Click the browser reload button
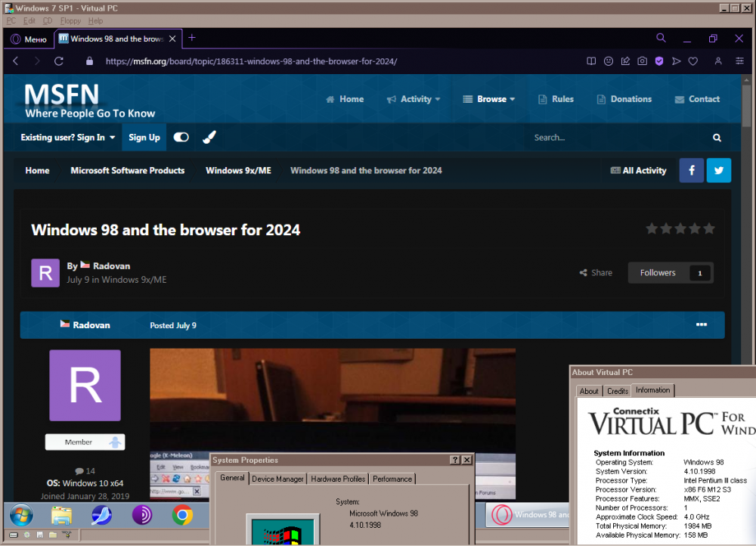Image resolution: width=756 pixels, height=546 pixels. point(59,61)
